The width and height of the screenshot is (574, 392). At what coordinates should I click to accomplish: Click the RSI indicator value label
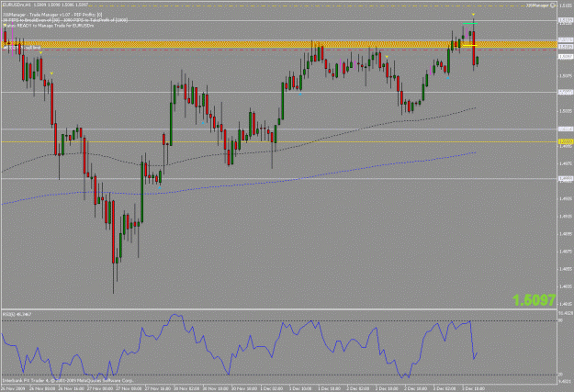(x=17, y=314)
